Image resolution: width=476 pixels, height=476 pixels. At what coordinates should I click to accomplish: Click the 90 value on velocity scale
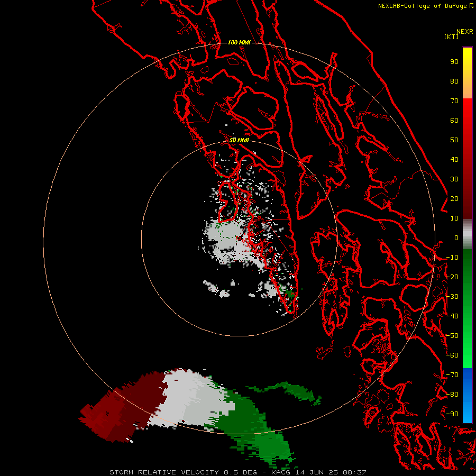[454, 62]
